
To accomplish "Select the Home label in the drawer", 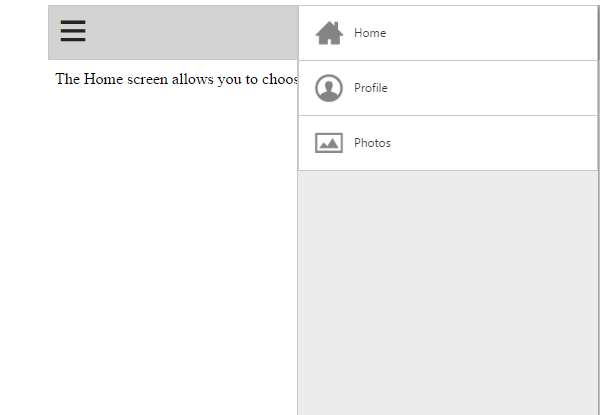I will point(370,33).
